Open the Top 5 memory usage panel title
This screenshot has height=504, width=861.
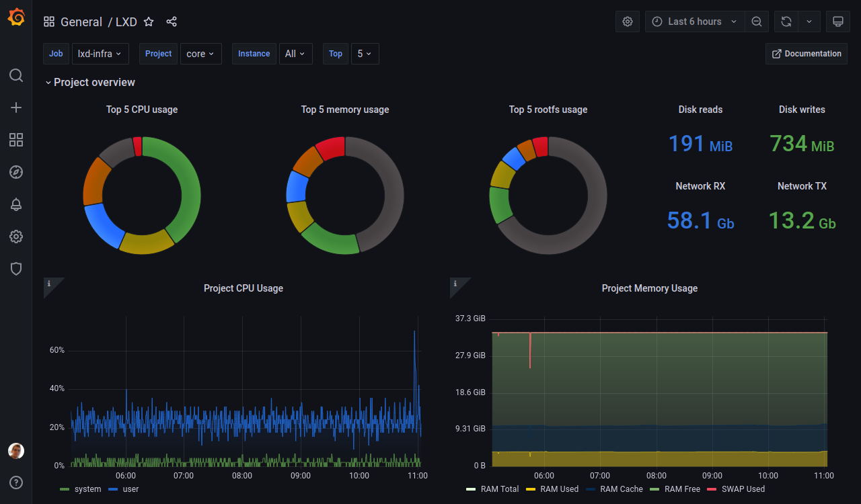pos(345,110)
